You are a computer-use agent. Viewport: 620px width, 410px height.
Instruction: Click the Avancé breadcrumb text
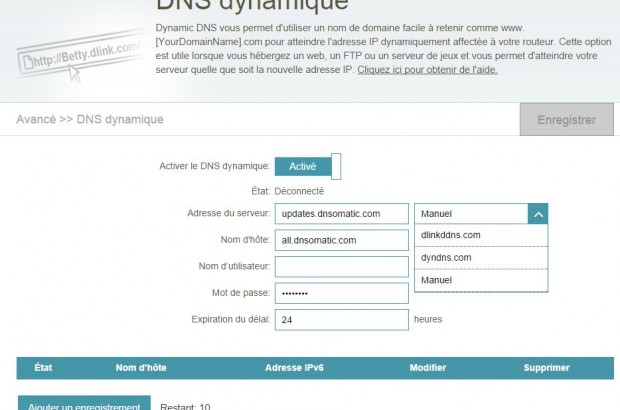click(36, 119)
